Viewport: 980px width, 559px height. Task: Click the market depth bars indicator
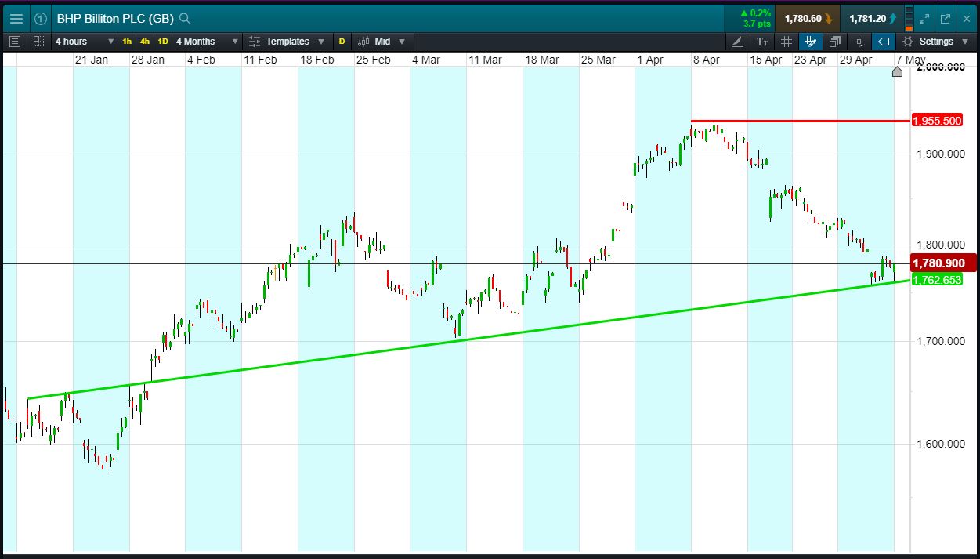pyautogui.click(x=908, y=18)
